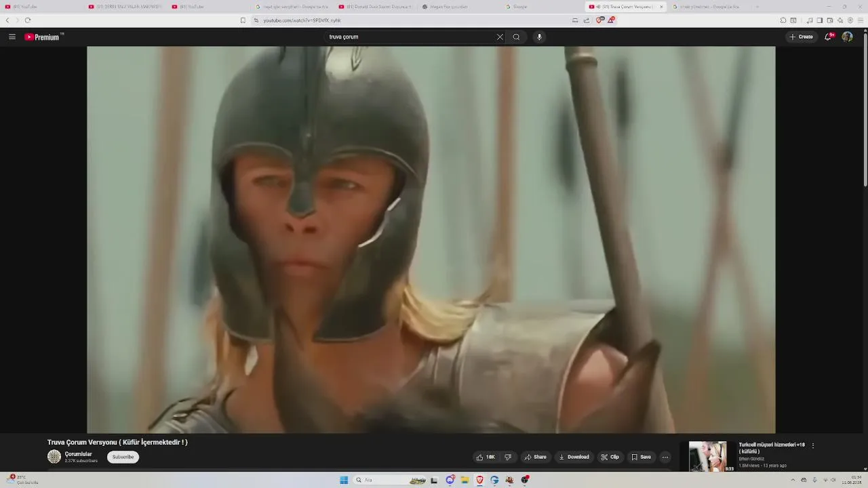Switch to first YouTube tab

pos(41,7)
